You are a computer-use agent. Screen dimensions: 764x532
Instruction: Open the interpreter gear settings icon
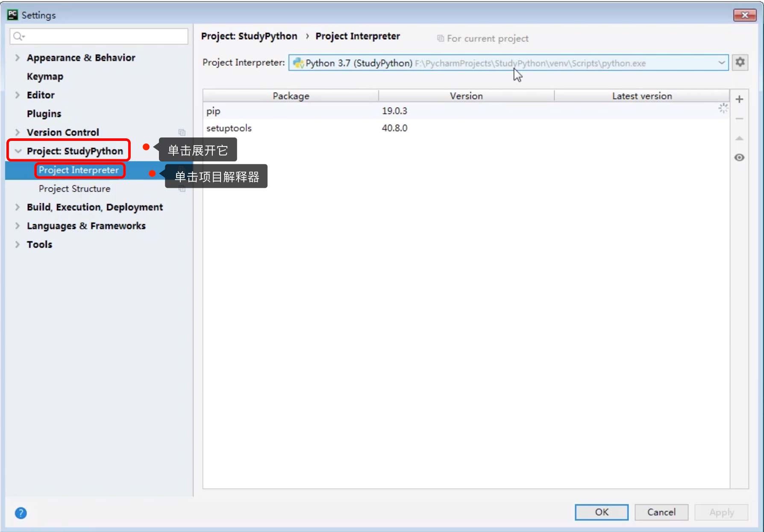tap(740, 62)
